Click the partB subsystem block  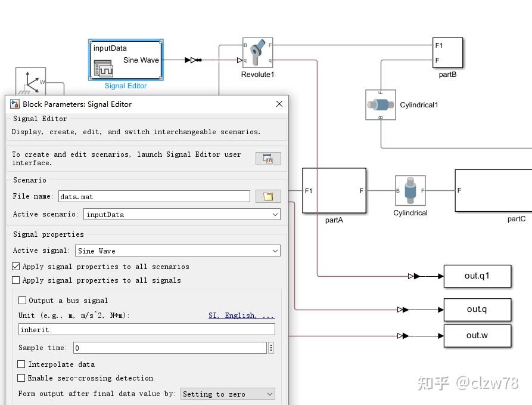point(447,52)
